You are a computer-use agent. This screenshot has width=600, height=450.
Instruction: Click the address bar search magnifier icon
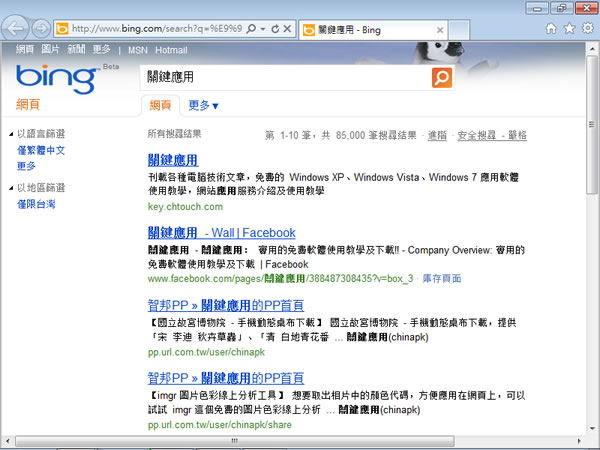pos(251,29)
